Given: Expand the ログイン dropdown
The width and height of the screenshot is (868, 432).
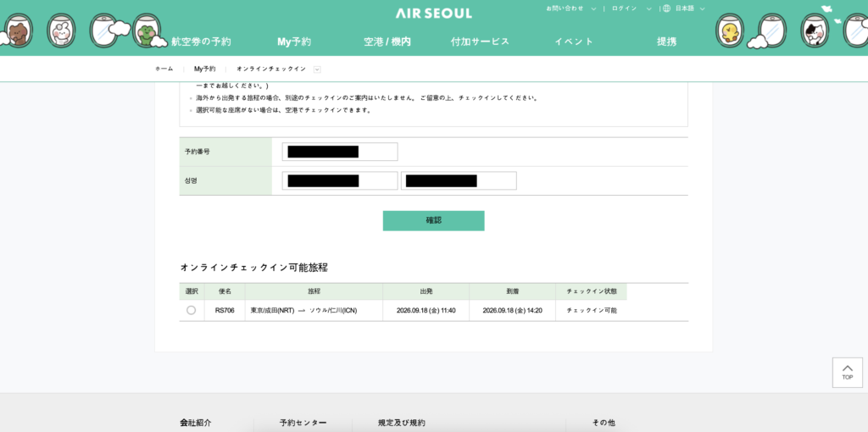Looking at the screenshot, I should pos(648,8).
